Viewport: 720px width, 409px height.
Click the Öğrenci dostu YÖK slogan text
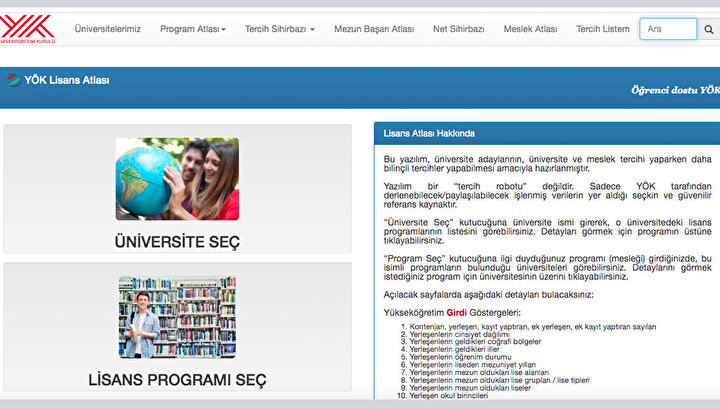pyautogui.click(x=675, y=90)
